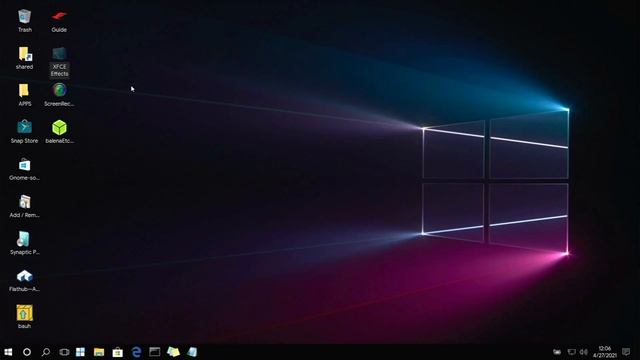Image resolution: width=640 pixels, height=360 pixels.
Task: Open the Gnome-software desktop icon
Action: (x=24, y=165)
